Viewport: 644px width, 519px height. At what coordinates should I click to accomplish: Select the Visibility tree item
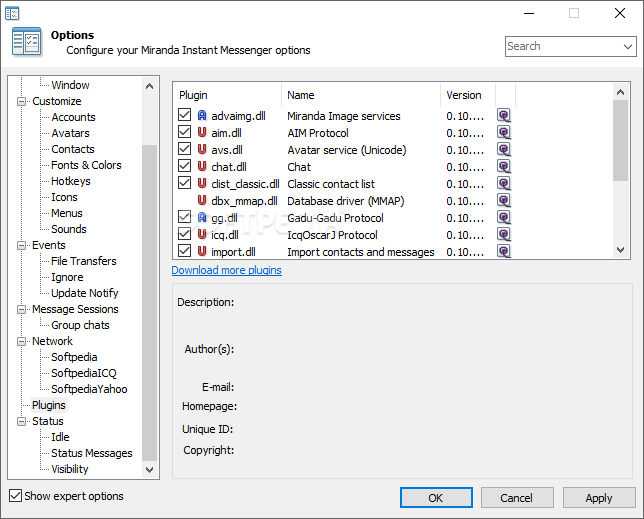69,469
